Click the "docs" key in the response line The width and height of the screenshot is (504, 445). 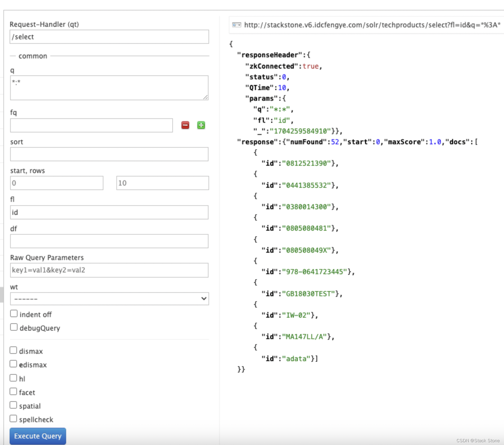[458, 142]
